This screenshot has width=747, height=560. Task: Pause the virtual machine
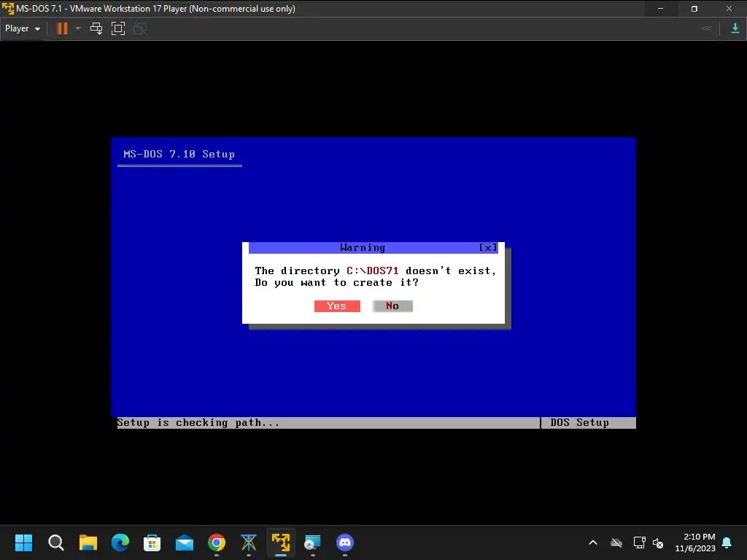pyautogui.click(x=62, y=28)
